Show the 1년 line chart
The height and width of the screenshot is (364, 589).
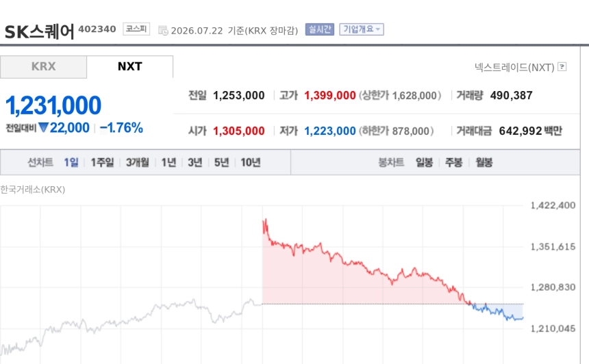click(x=168, y=162)
